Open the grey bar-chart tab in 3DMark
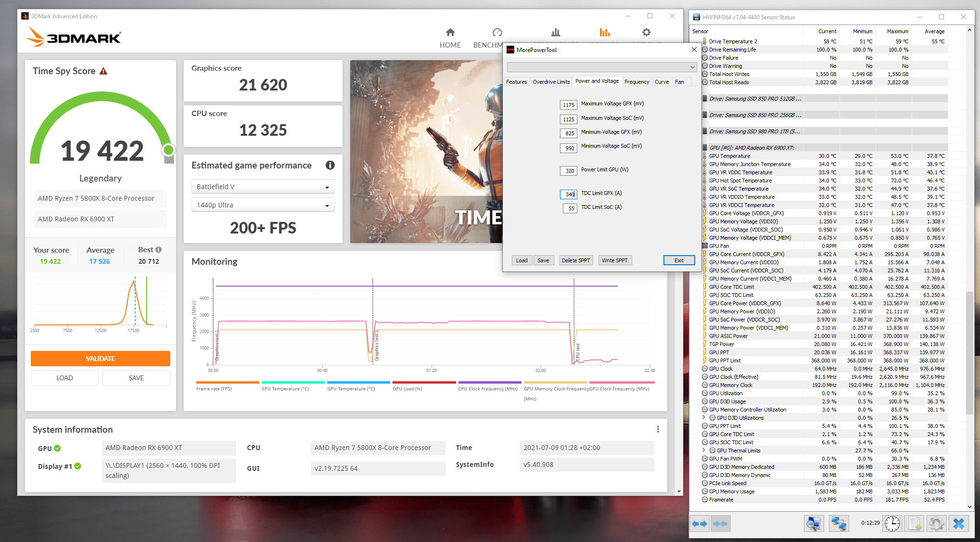This screenshot has width=980, height=542. click(x=556, y=32)
